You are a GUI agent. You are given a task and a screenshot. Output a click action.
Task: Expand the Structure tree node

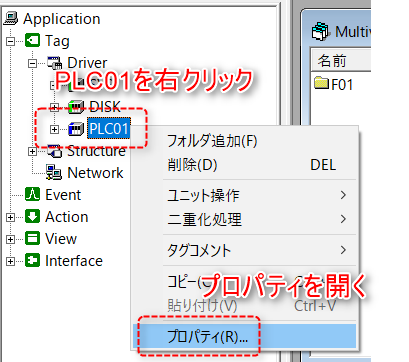click(33, 151)
